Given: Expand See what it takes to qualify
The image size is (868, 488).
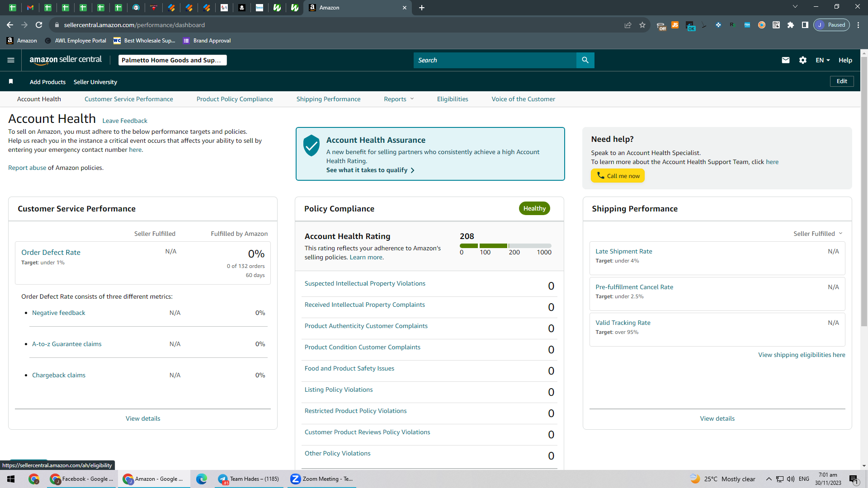Looking at the screenshot, I should [x=370, y=170].
